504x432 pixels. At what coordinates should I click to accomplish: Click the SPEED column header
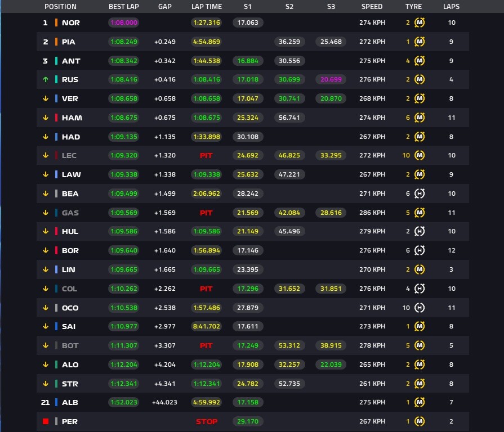(x=372, y=6)
